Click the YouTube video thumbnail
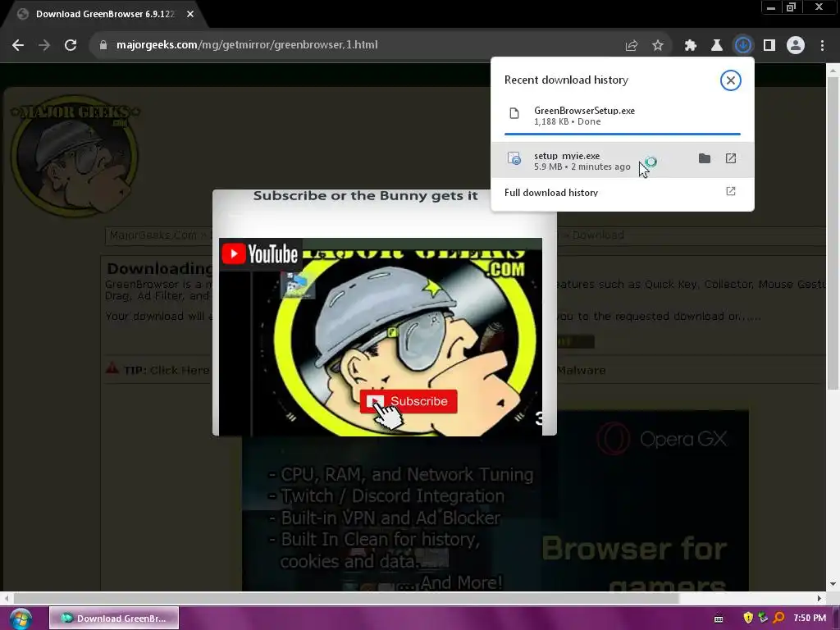This screenshot has width=840, height=630. click(x=381, y=337)
